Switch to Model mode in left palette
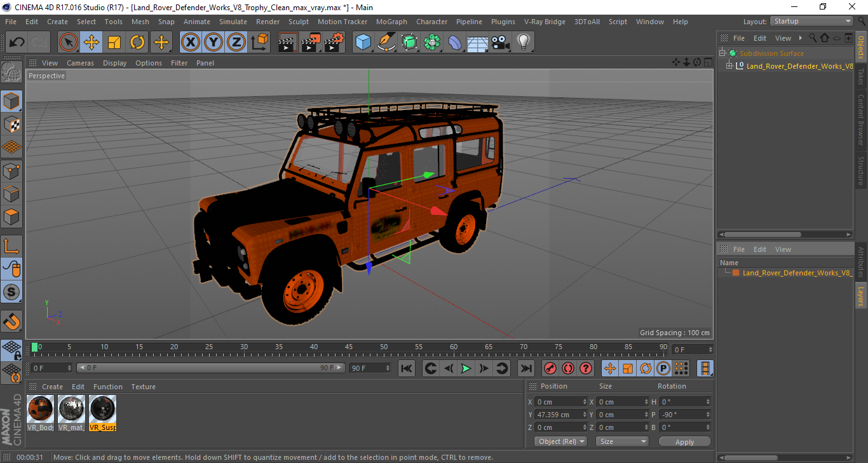Screen dimensions: 868x463 (x=11, y=100)
